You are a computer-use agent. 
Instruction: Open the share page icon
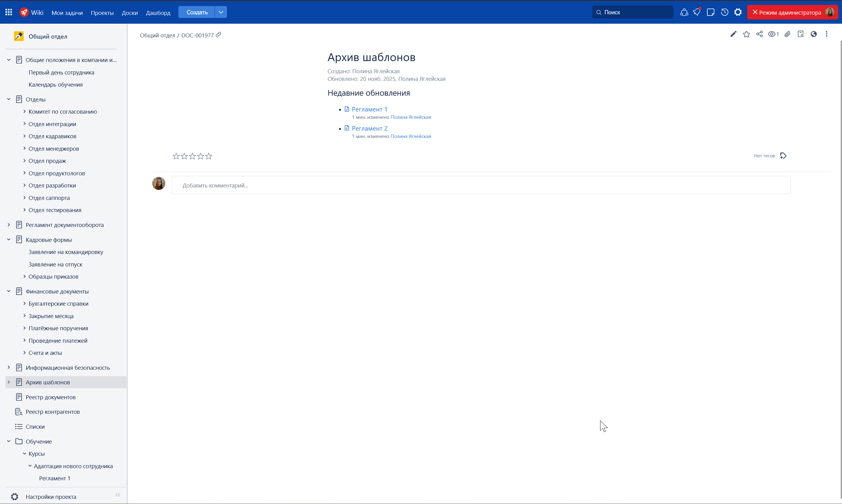click(x=759, y=34)
